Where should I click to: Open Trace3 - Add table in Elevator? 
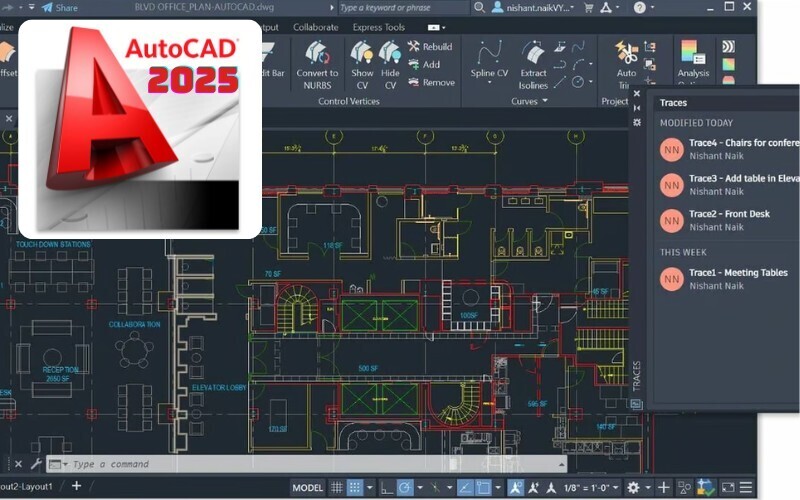point(728,185)
